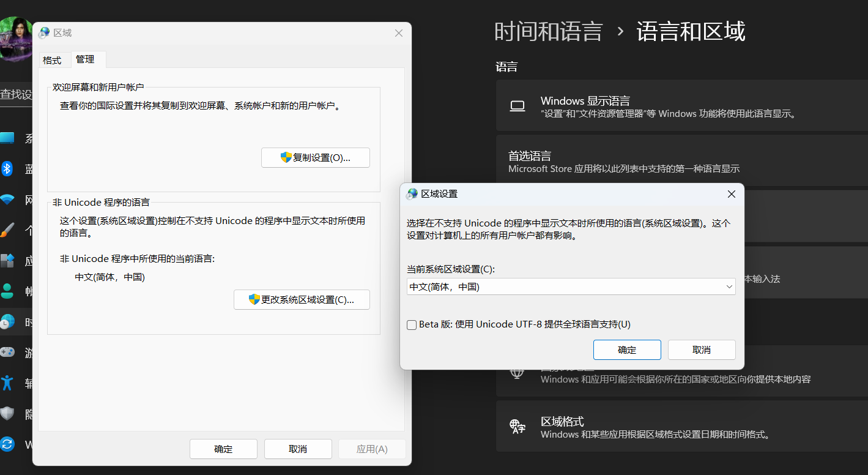Click the shield icon on 复制设置 button
The image size is (868, 475).
286,157
